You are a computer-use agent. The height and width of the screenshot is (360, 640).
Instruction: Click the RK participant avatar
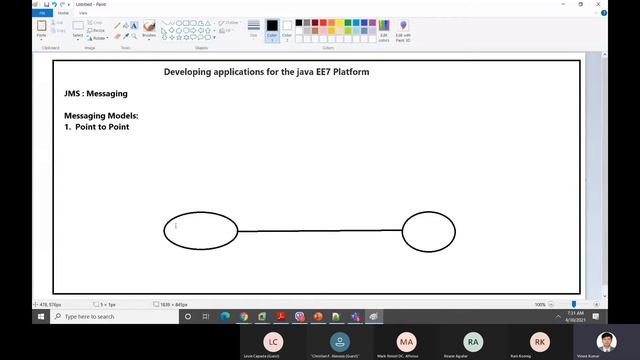click(540, 342)
